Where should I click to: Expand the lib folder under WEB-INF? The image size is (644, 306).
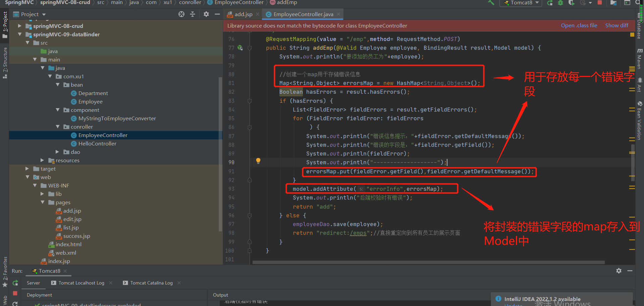42,194
